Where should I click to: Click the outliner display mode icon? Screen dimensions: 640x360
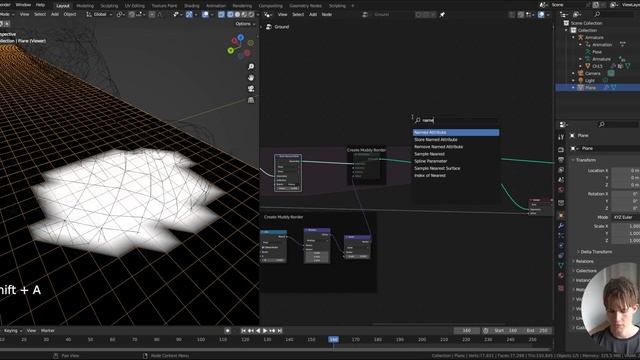pyautogui.click(x=578, y=15)
